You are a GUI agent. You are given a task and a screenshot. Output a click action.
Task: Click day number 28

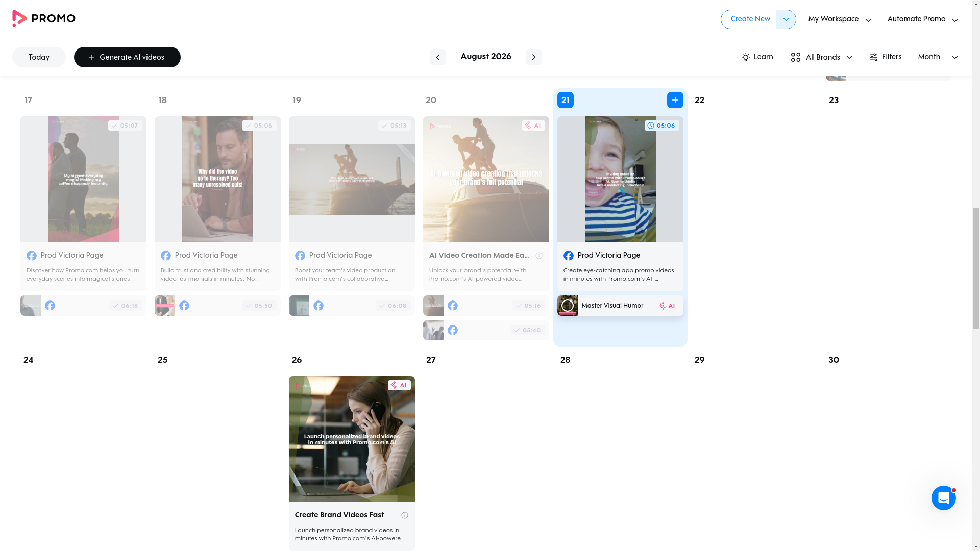click(566, 360)
